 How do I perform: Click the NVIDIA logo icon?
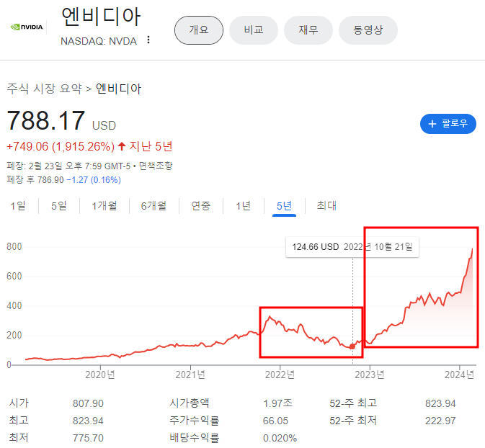click(27, 27)
